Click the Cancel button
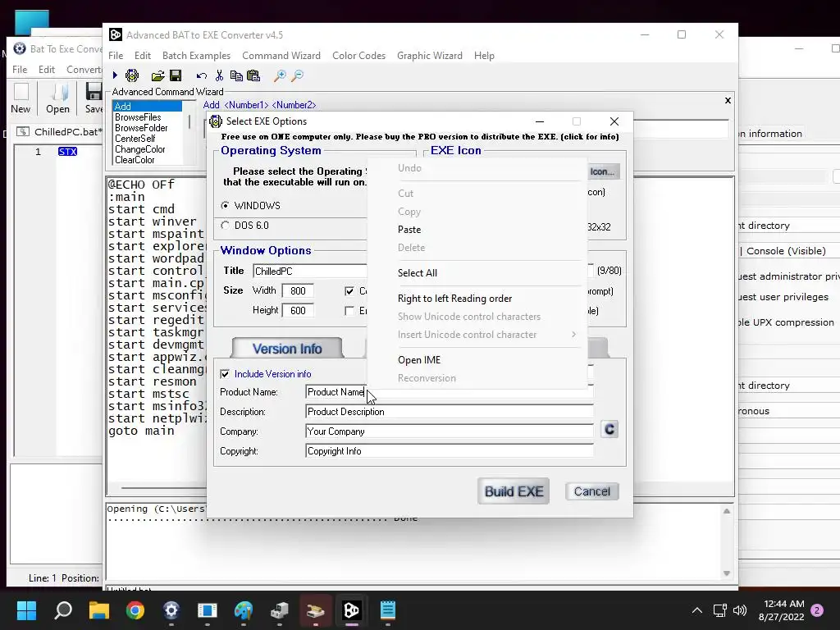This screenshot has width=840, height=630. pos(592,491)
